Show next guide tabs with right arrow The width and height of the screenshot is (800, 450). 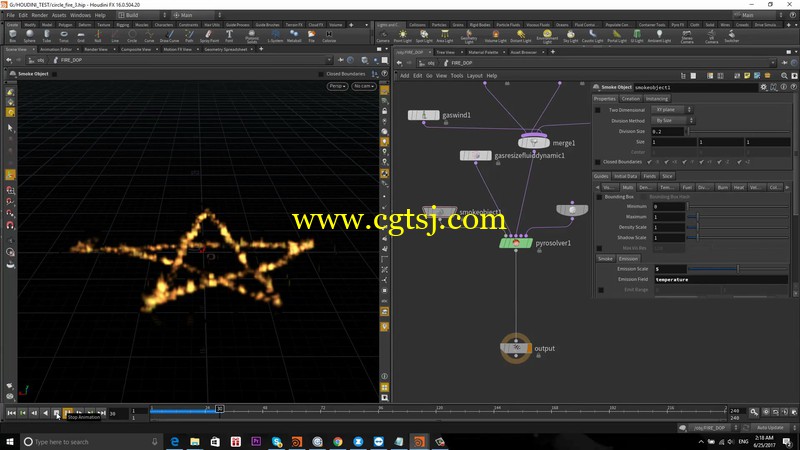coord(787,187)
